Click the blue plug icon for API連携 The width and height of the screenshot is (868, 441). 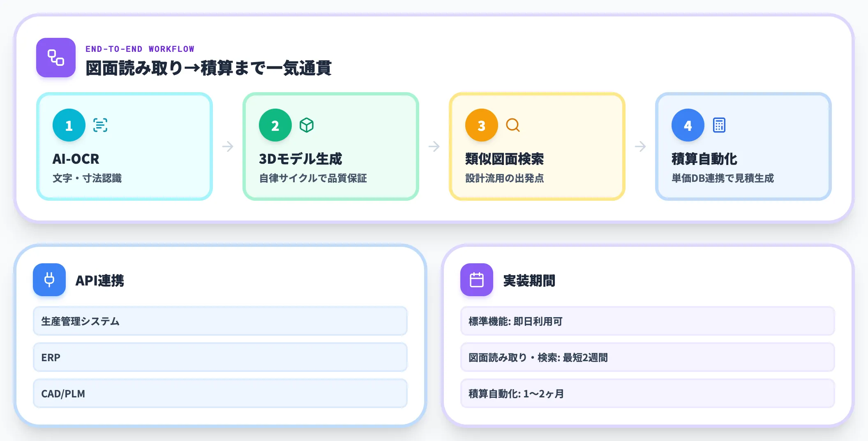tap(49, 280)
